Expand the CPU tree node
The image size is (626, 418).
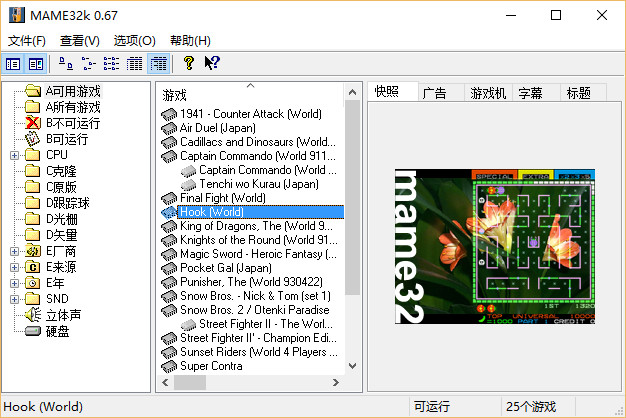14,155
